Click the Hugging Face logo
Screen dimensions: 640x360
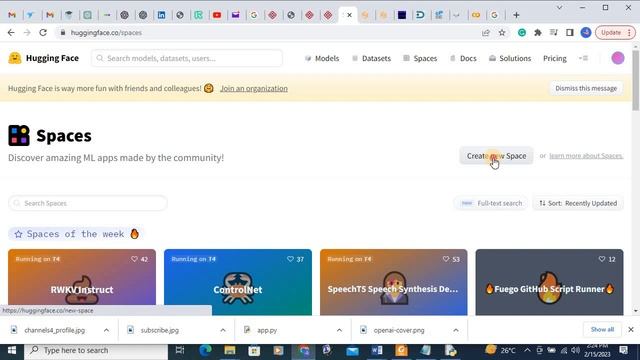[43, 58]
